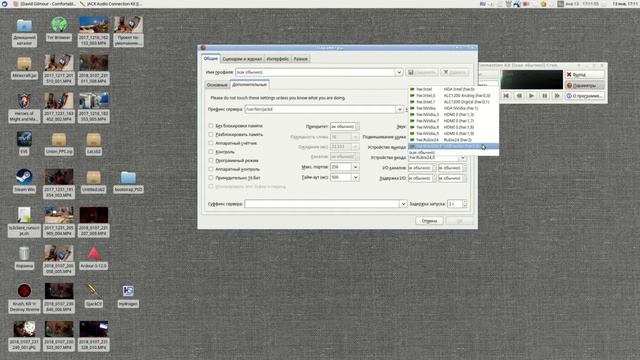
Task: Launch Ardour 5.12.0 from the desktop
Action: [x=93, y=258]
